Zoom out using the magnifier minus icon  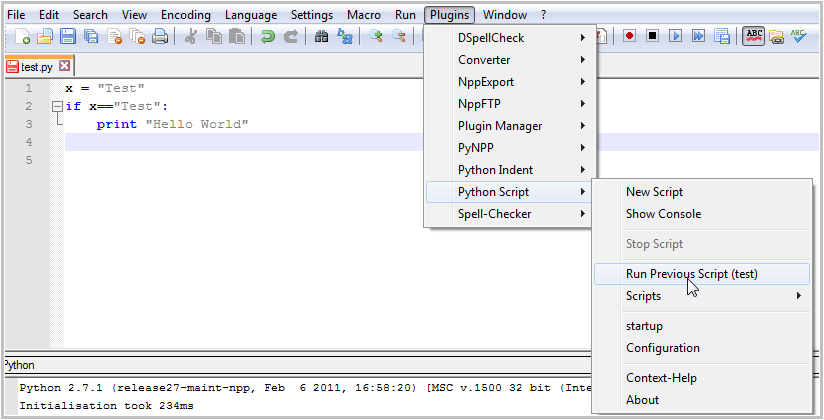(399, 36)
